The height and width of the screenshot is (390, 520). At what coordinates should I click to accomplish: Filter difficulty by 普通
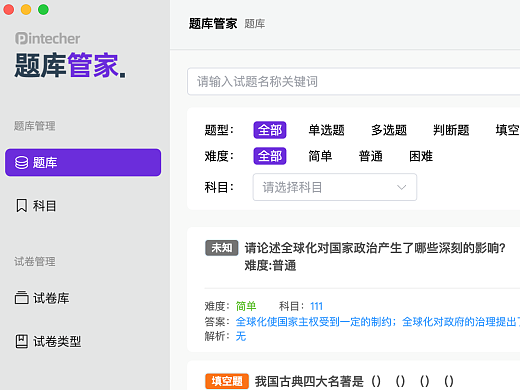click(371, 156)
